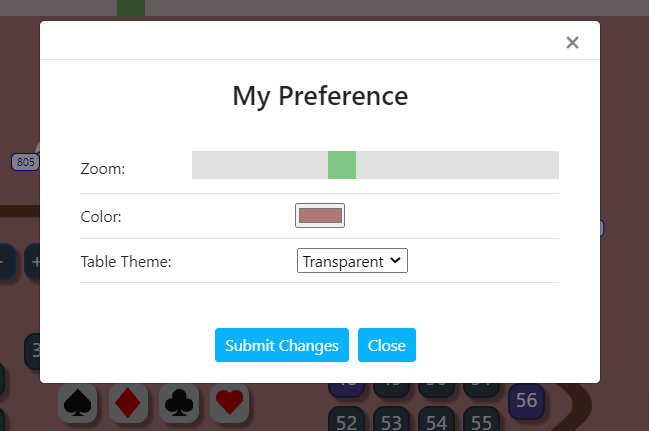This screenshot has height=431, width=649.
Task: Click the number 53 tile
Action: [391, 421]
